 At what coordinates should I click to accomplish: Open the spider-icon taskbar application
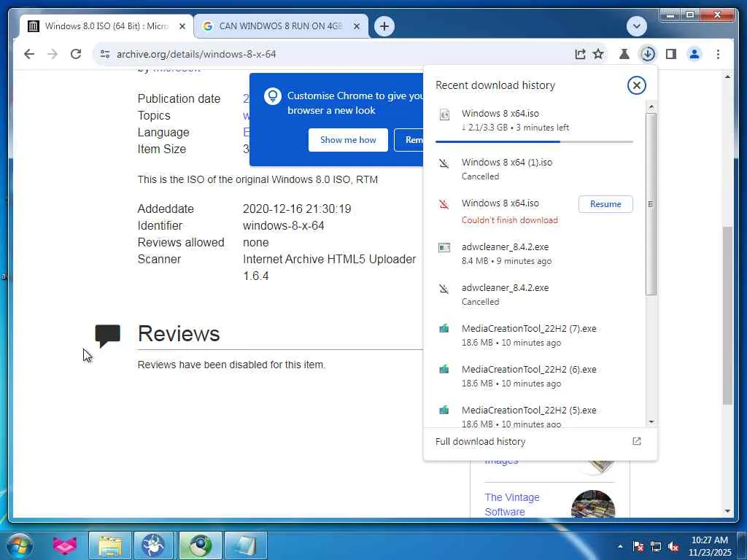pyautogui.click(x=153, y=545)
